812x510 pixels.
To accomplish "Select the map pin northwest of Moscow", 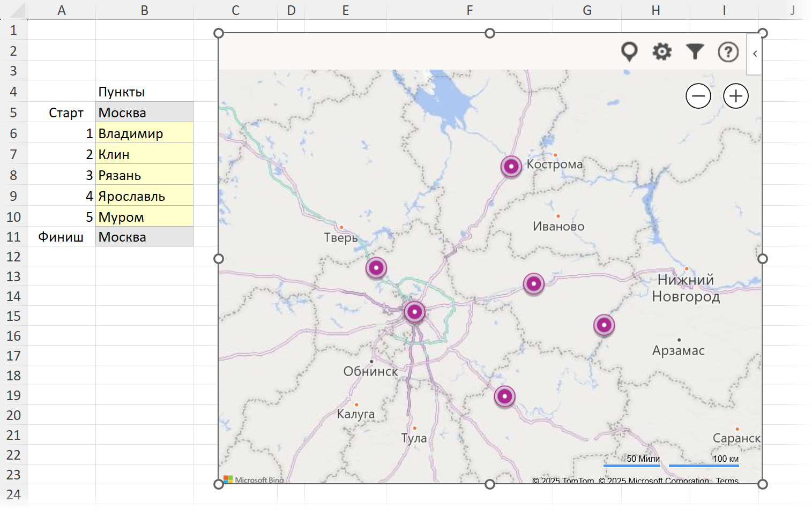I will tap(376, 267).
